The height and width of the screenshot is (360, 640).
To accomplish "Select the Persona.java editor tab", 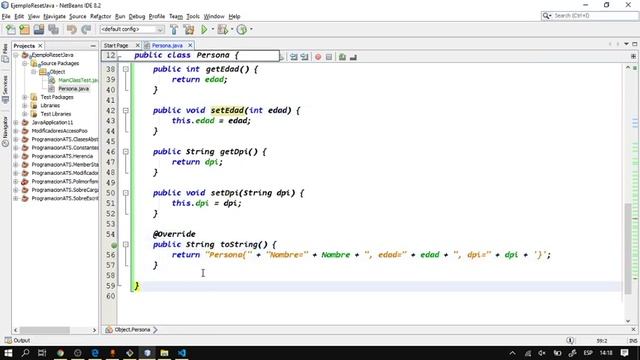I will (167, 45).
